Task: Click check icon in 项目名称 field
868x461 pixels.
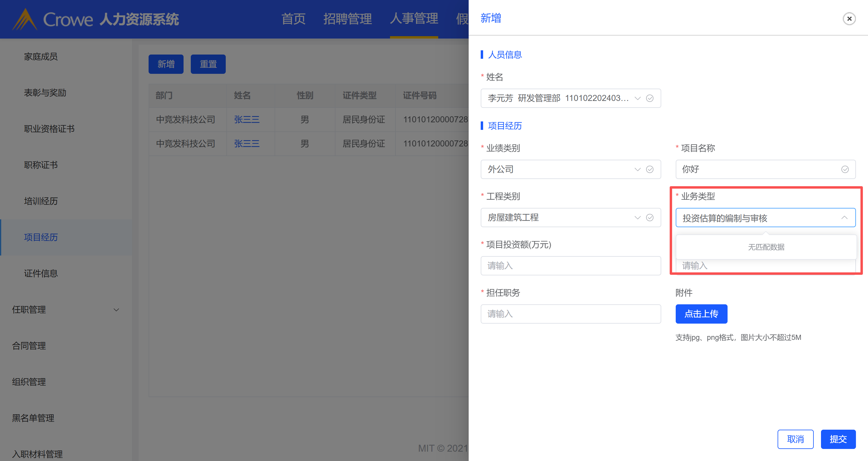Action: [x=845, y=169]
